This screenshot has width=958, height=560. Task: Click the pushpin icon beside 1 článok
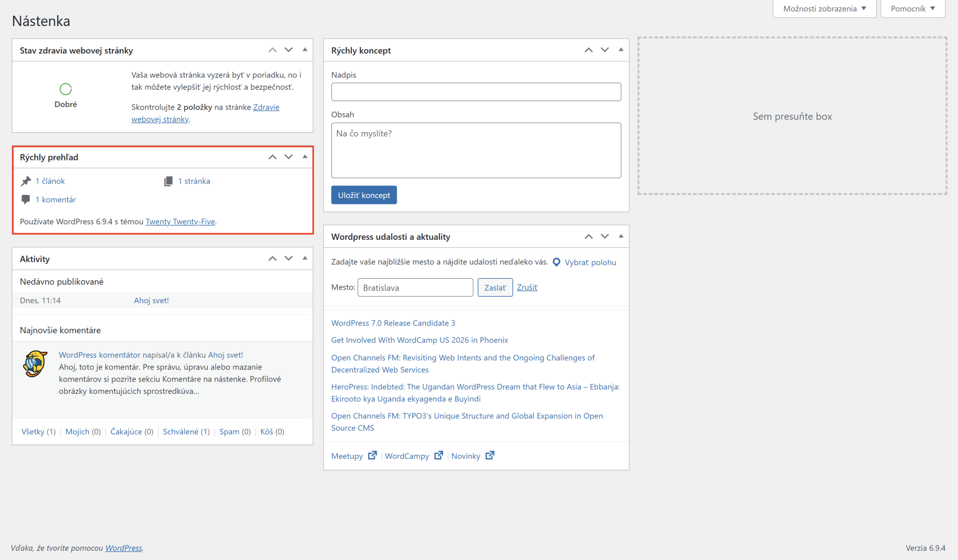(26, 181)
